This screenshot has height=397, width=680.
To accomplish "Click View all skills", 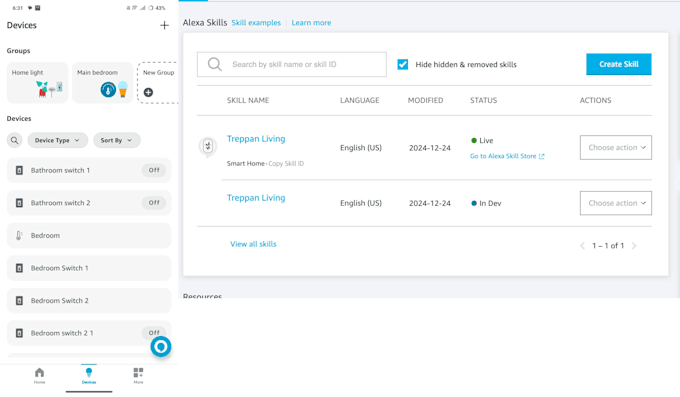I will pos(253,244).
